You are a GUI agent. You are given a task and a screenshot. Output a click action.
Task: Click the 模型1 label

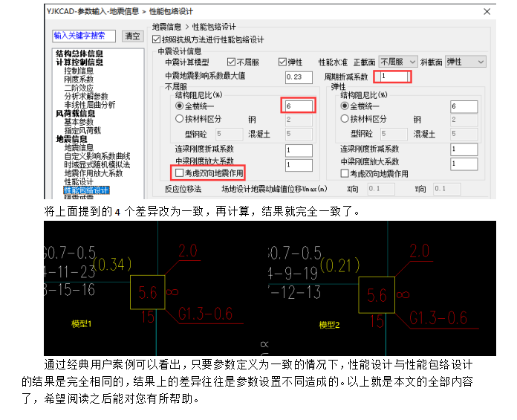tap(81, 323)
